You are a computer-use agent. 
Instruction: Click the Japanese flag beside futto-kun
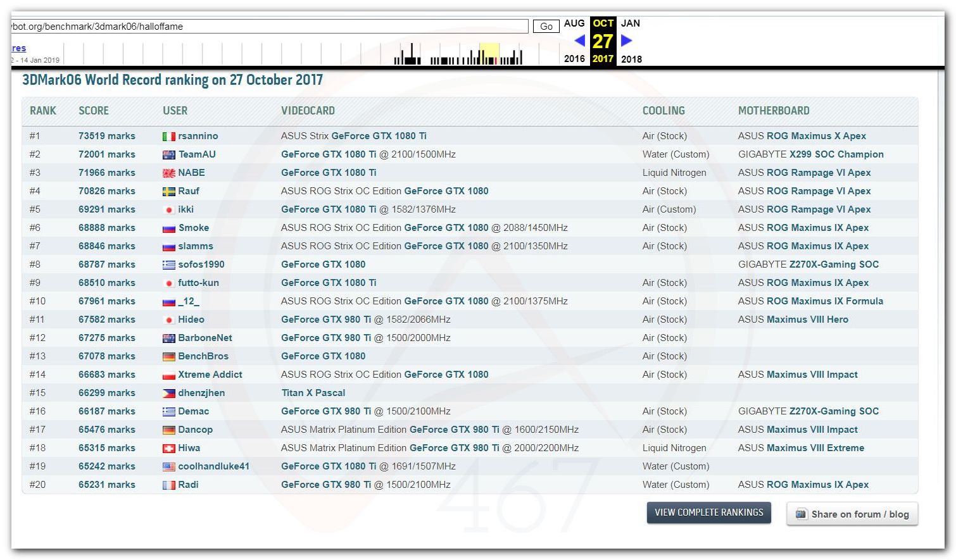click(x=168, y=283)
